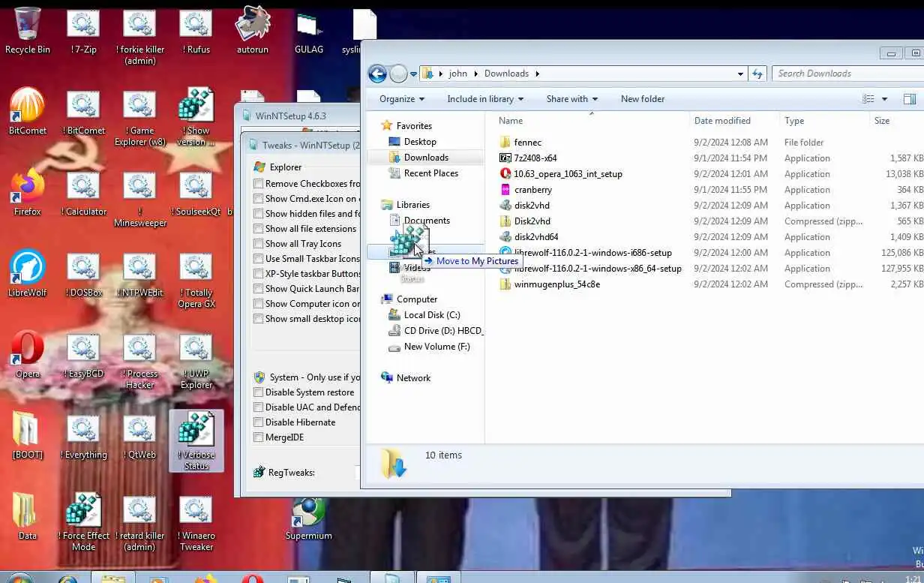Screen dimensions: 924x583
Task: Select the [BOOT] folder on desktop
Action: (28, 437)
